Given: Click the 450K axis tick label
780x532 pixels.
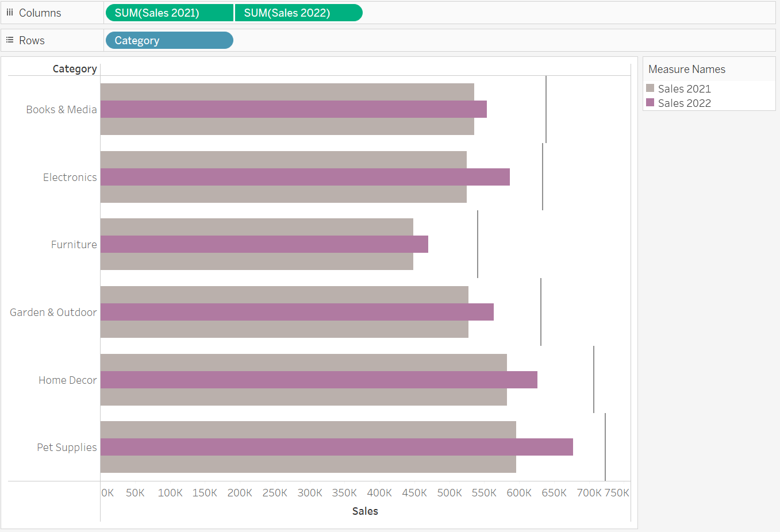Looking at the screenshot, I should (414, 492).
